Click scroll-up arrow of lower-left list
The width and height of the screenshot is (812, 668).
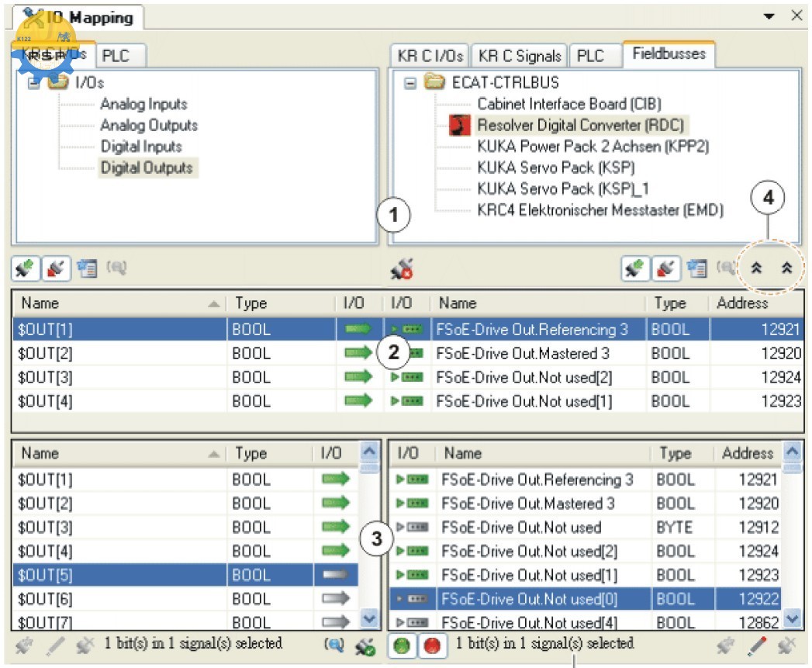[369, 452]
